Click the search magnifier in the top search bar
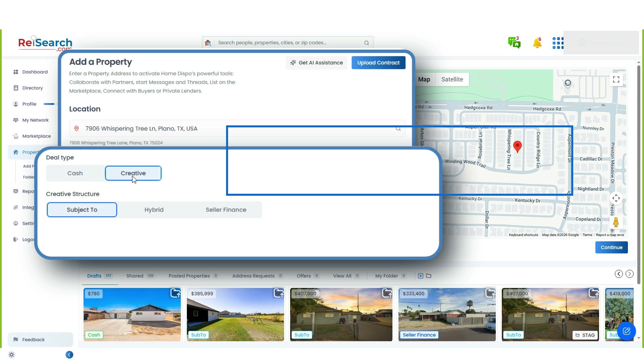The width and height of the screenshot is (644, 362). point(367,43)
